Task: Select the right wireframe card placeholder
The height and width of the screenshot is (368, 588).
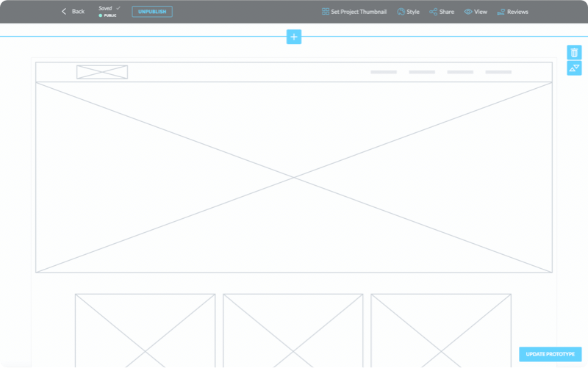Action: [x=441, y=331]
